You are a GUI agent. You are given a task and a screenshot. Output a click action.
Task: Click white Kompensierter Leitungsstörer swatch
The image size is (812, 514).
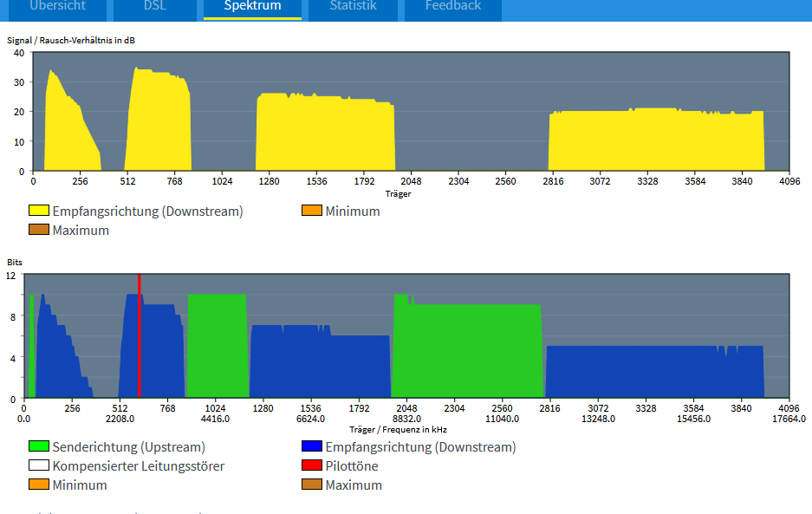[x=39, y=465]
